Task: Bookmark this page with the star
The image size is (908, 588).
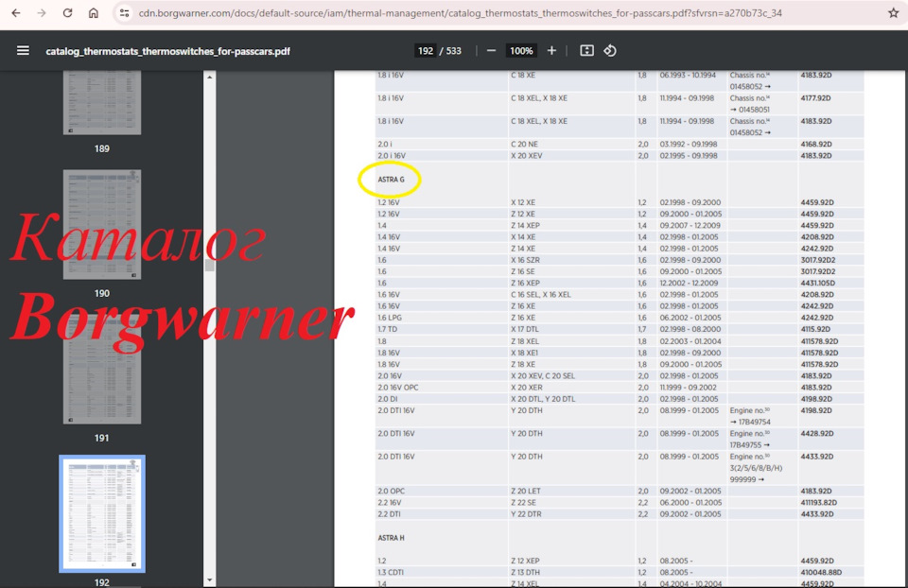Action: pyautogui.click(x=893, y=12)
